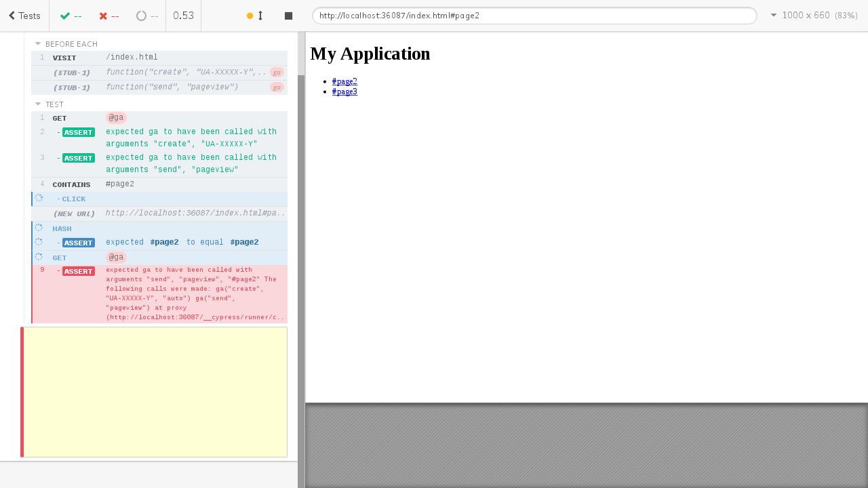
Task: Click the 'go' badge on the send pageview stub
Action: (277, 87)
